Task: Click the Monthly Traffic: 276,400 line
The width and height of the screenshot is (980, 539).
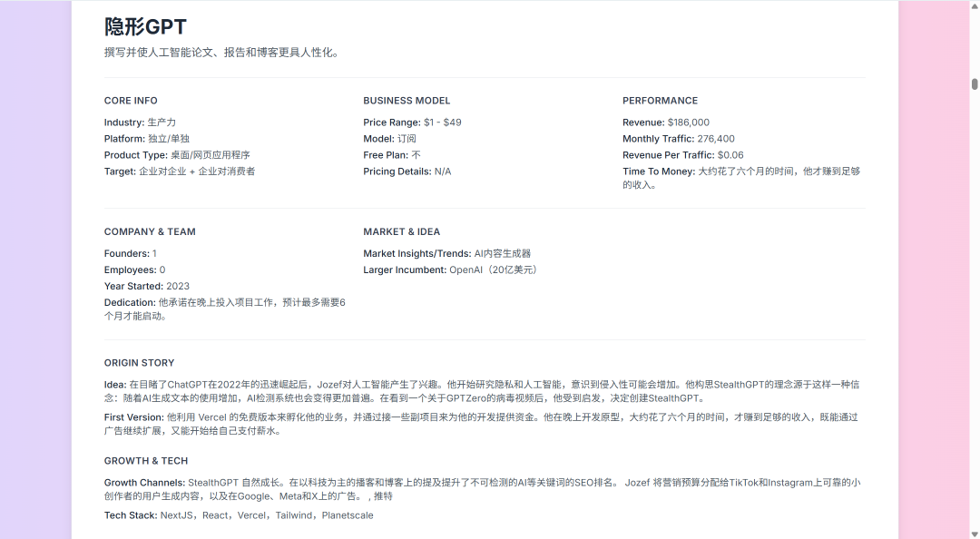Action: pos(679,139)
